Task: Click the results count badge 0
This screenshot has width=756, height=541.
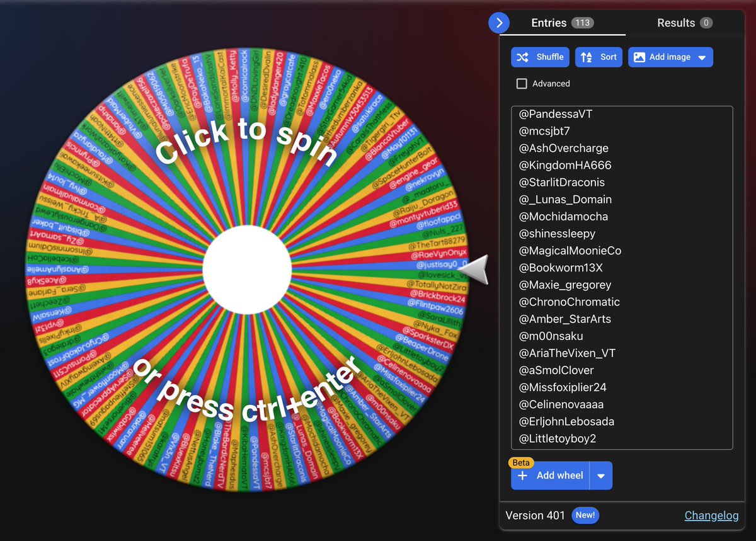Action: tap(706, 23)
